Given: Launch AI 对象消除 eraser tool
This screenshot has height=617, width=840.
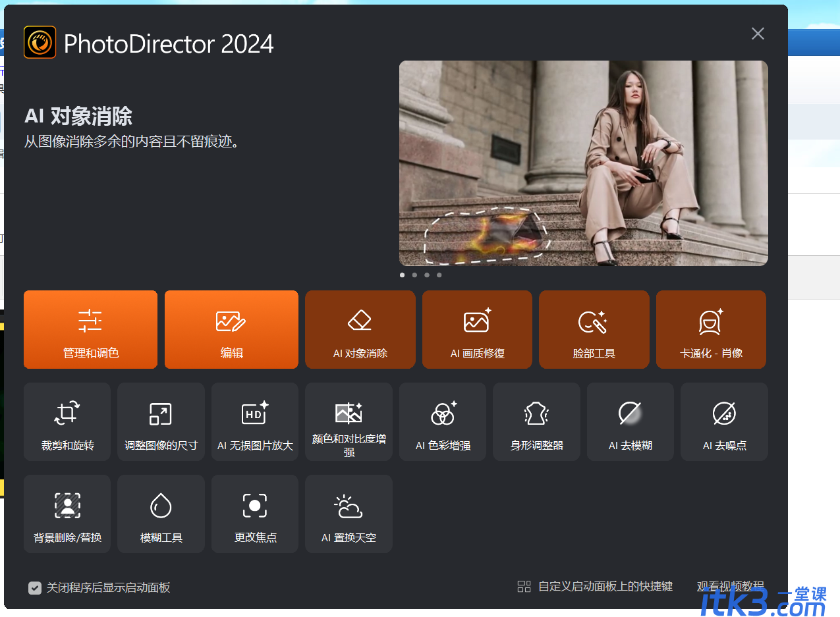Looking at the screenshot, I should tap(360, 329).
